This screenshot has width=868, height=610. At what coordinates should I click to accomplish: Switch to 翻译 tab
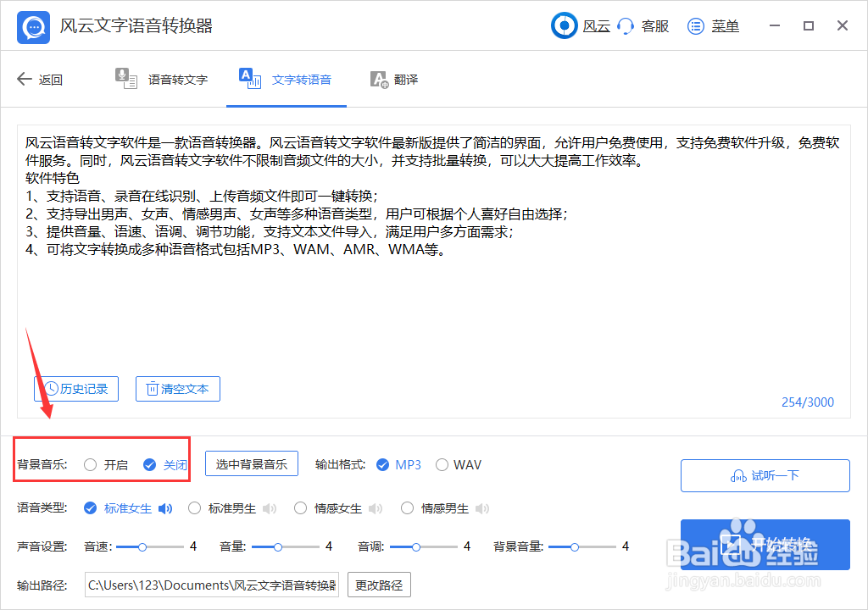coord(394,80)
